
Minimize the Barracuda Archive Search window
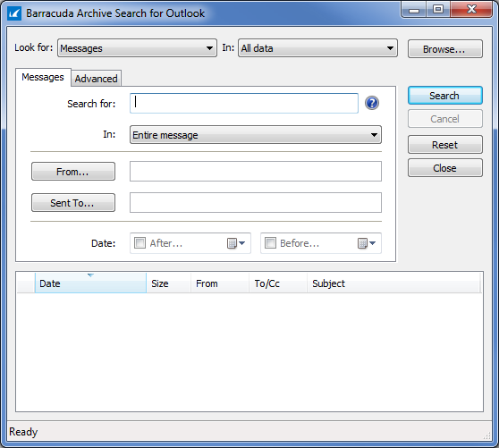[x=414, y=10]
